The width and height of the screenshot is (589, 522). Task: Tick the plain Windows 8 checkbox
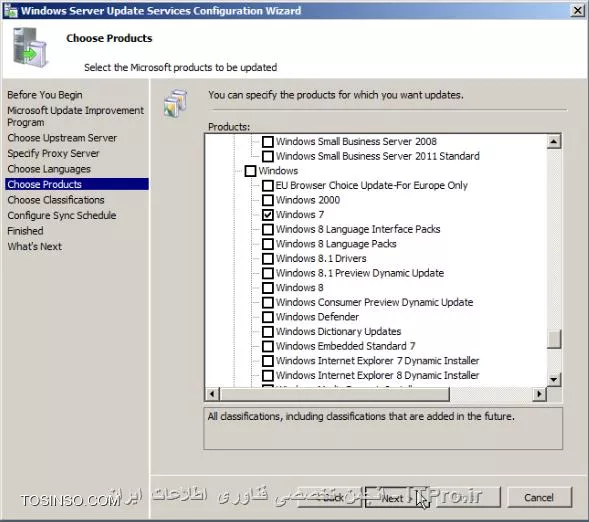(268, 288)
